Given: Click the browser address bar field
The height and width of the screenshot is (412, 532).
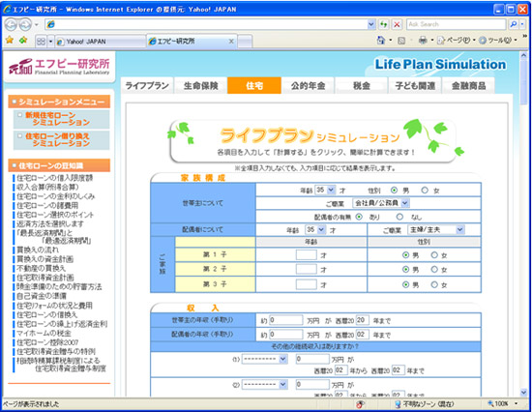Looking at the screenshot, I should coord(210,24).
